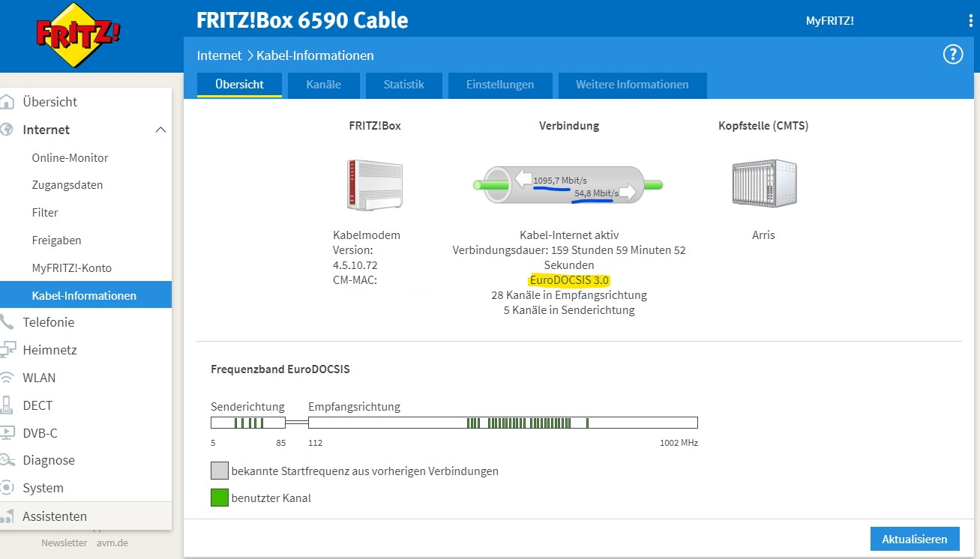Click the green benutzter Kanal swatch
This screenshot has height=559, width=980.
(x=220, y=498)
